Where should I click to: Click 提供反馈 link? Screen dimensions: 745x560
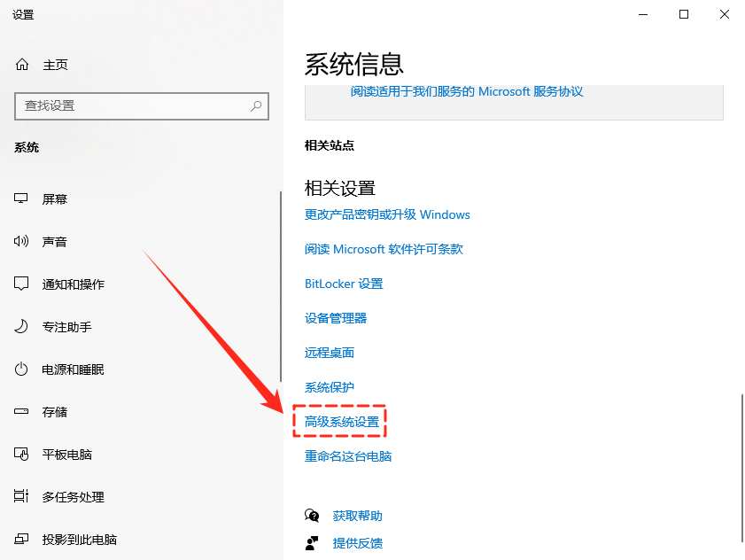point(358,543)
